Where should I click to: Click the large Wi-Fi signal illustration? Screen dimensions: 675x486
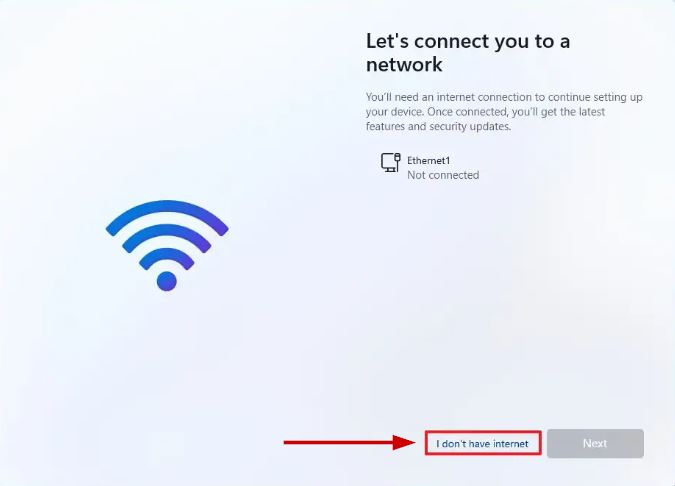pyautogui.click(x=167, y=245)
